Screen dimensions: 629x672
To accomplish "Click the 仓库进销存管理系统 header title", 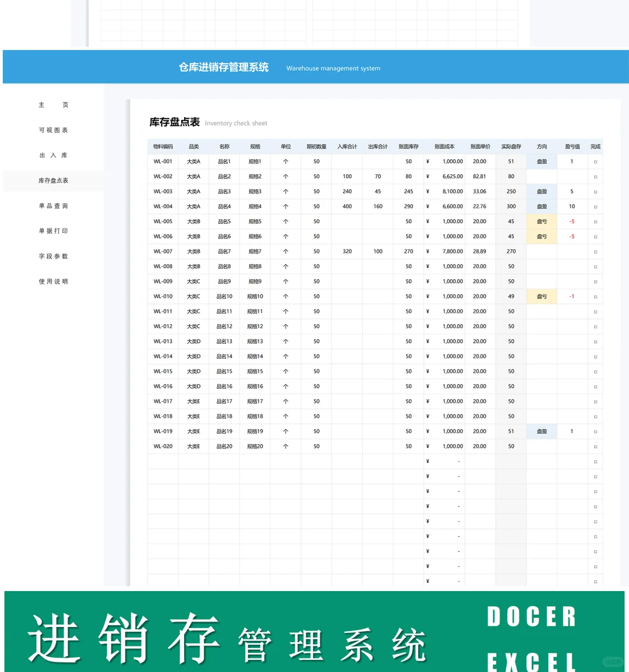I will [x=224, y=67].
